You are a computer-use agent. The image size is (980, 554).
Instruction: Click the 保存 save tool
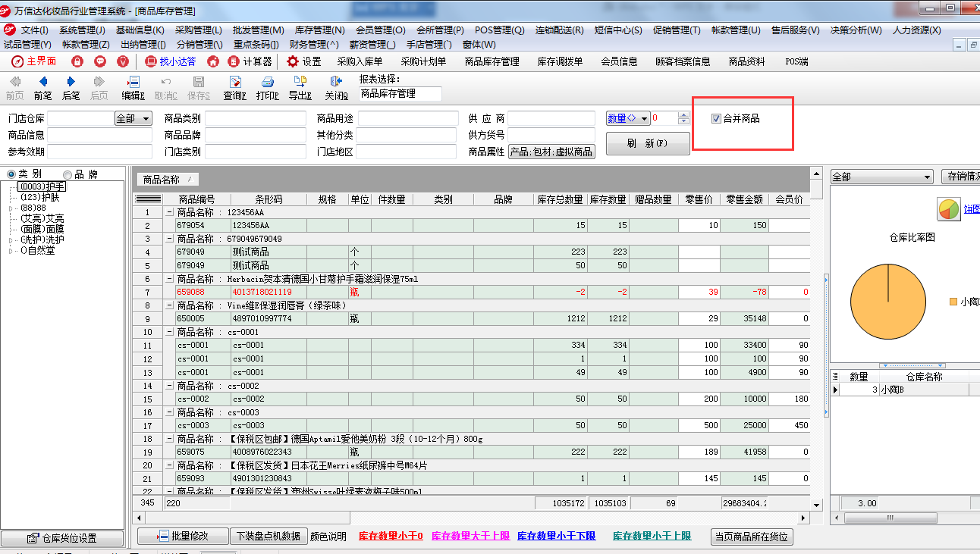pos(198,88)
